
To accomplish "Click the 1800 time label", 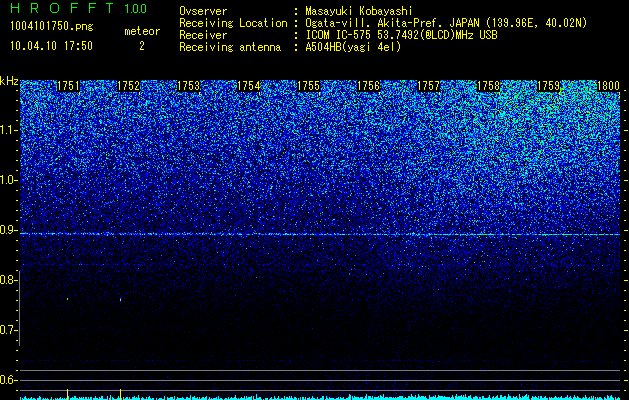I will [x=609, y=86].
